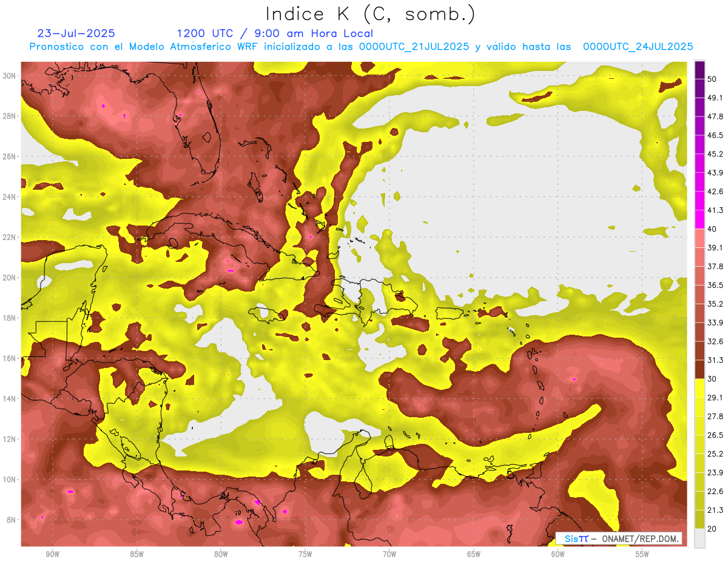The width and height of the screenshot is (728, 562).
Task: Select the longitude label "65W"
Action: [x=474, y=554]
